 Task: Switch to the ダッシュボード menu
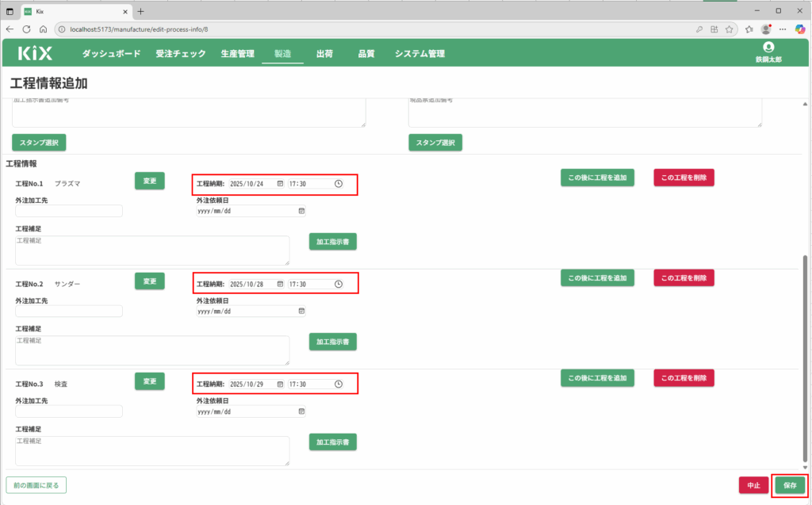[x=111, y=54]
